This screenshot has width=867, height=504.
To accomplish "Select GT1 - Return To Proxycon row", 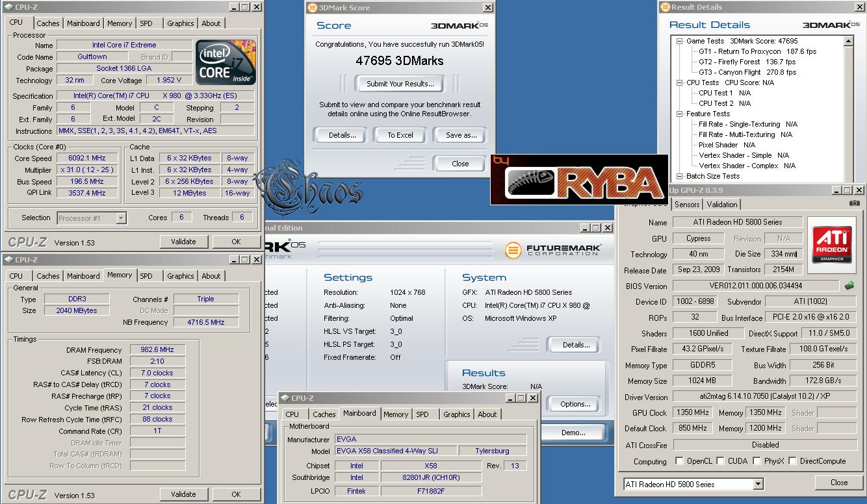I will (x=757, y=51).
